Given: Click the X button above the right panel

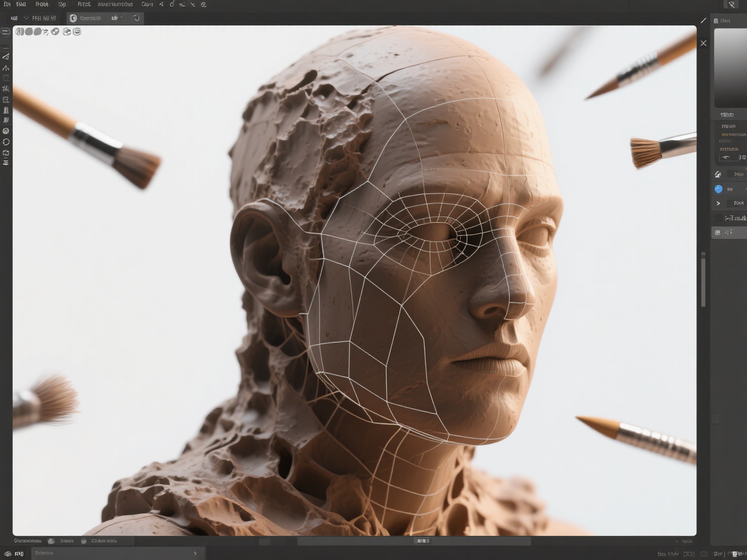Looking at the screenshot, I should pos(703,43).
